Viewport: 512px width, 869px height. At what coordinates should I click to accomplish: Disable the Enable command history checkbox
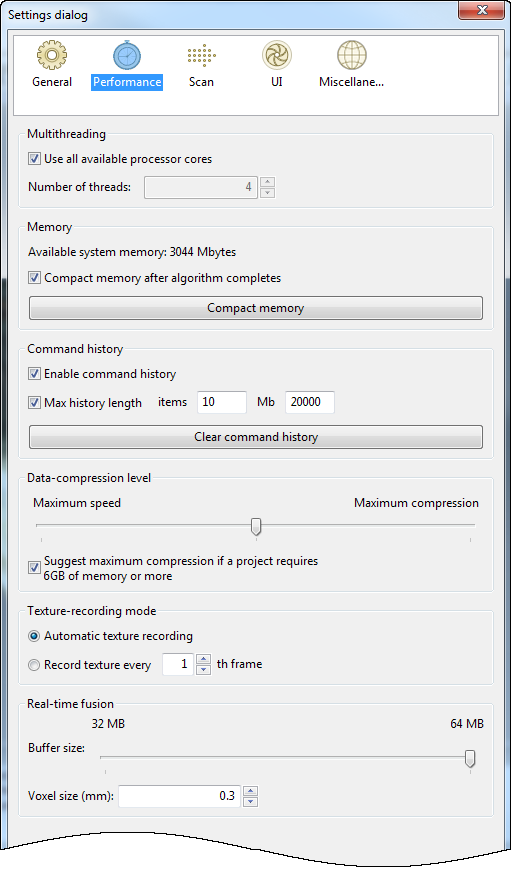point(34,374)
